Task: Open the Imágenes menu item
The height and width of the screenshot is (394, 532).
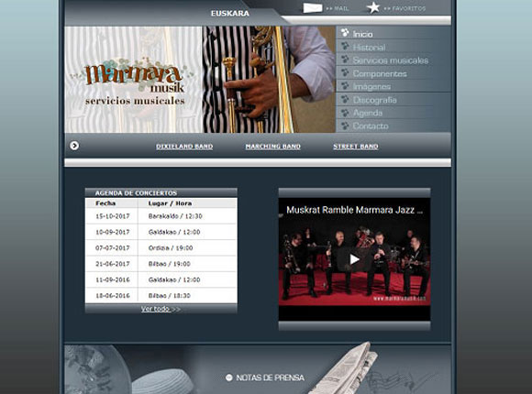Action: tap(371, 87)
